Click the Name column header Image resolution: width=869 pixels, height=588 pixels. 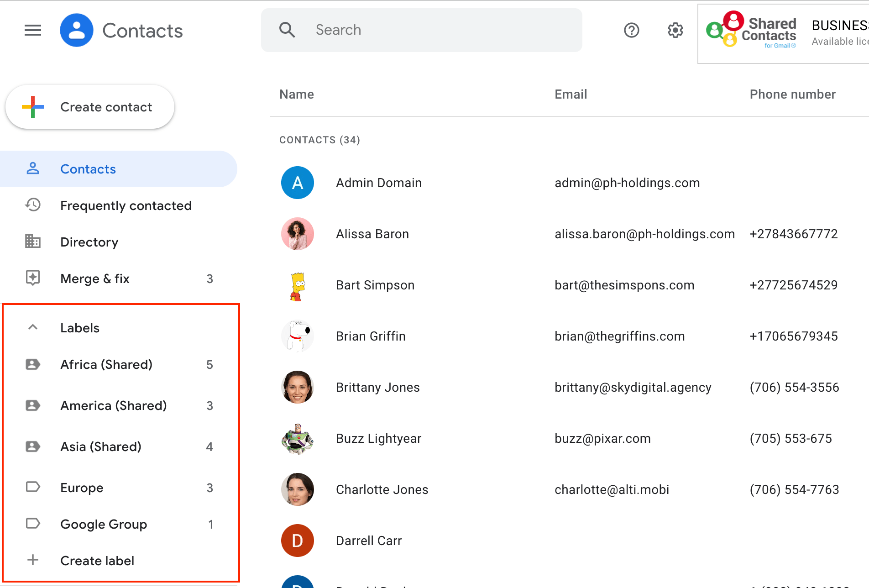point(297,94)
